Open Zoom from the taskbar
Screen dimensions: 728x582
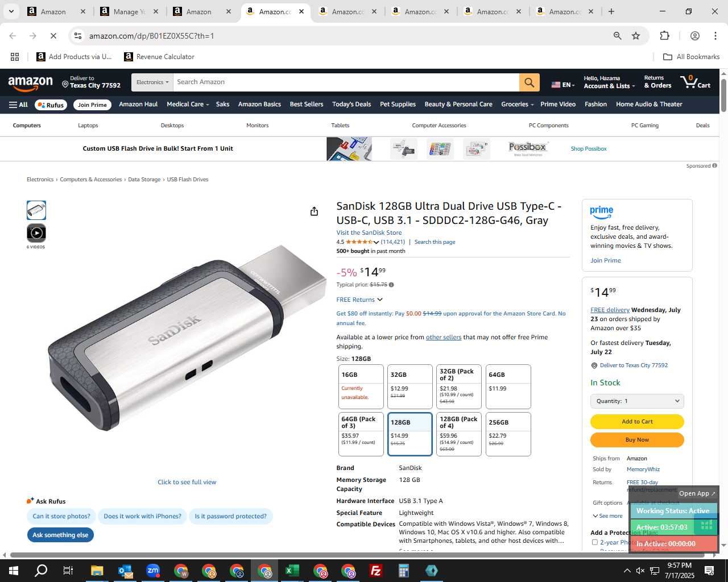tap(153, 571)
